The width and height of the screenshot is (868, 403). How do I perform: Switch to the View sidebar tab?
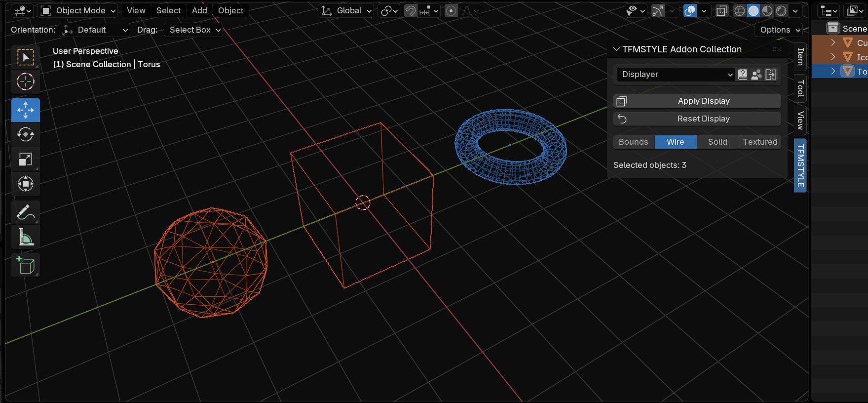point(800,121)
